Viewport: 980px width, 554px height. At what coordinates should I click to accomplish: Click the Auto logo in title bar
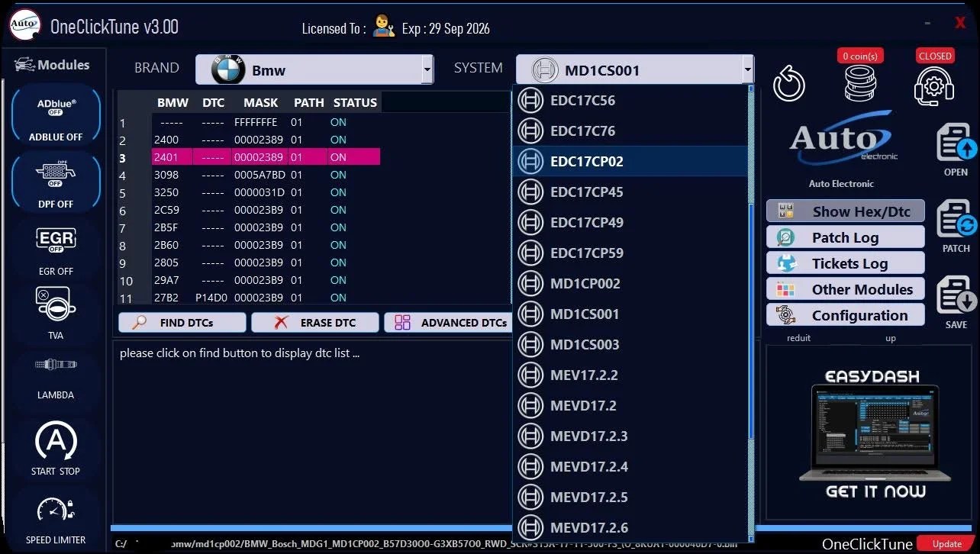tap(24, 24)
